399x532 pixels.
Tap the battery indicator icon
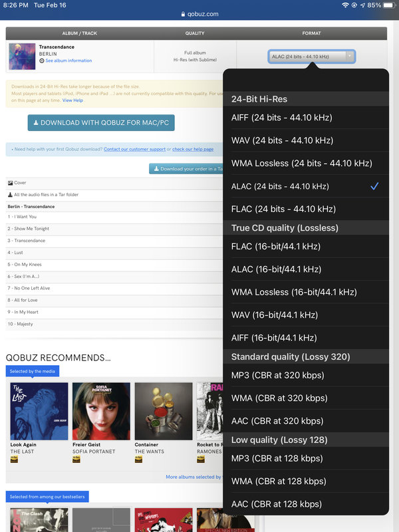(390, 5)
